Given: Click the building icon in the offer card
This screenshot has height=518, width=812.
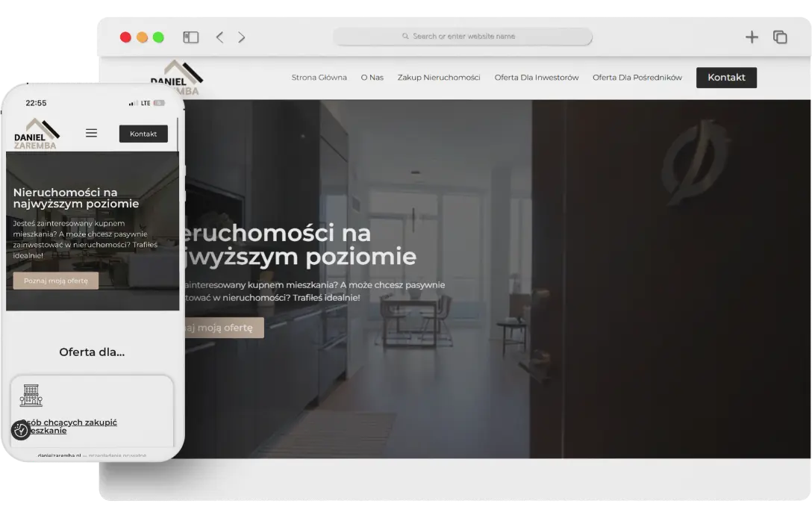Looking at the screenshot, I should tap(31, 396).
